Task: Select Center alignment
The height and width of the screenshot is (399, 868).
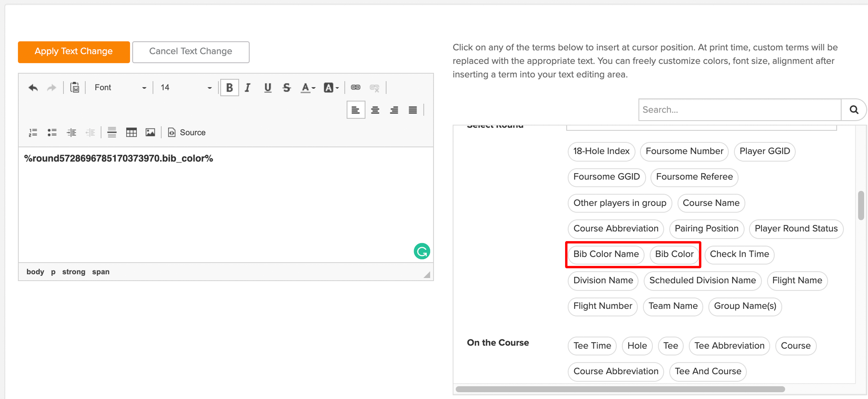Action: [x=375, y=110]
